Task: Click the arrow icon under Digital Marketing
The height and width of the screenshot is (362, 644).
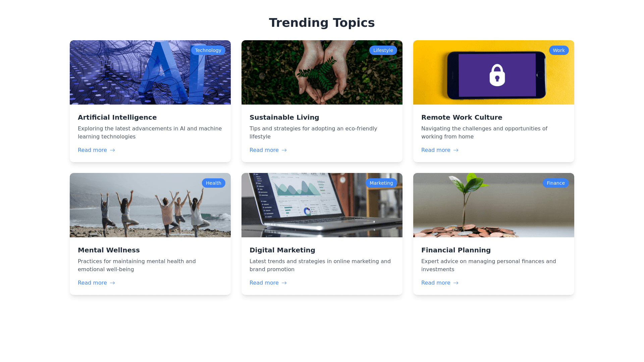Action: (284, 283)
